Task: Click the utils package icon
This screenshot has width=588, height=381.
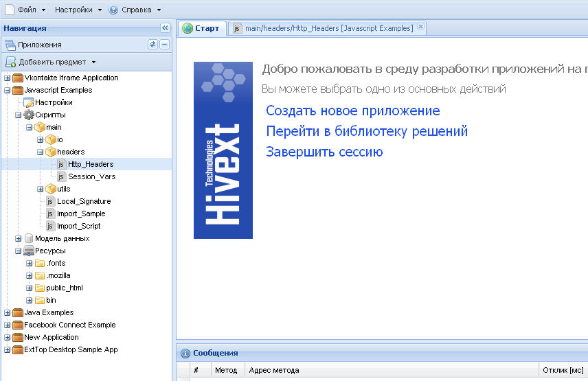Action: pyautogui.click(x=51, y=189)
